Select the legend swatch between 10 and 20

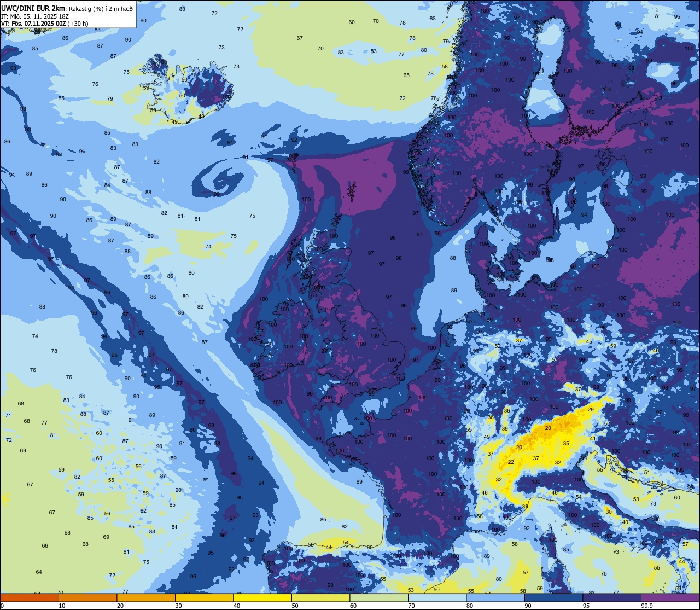point(87,597)
